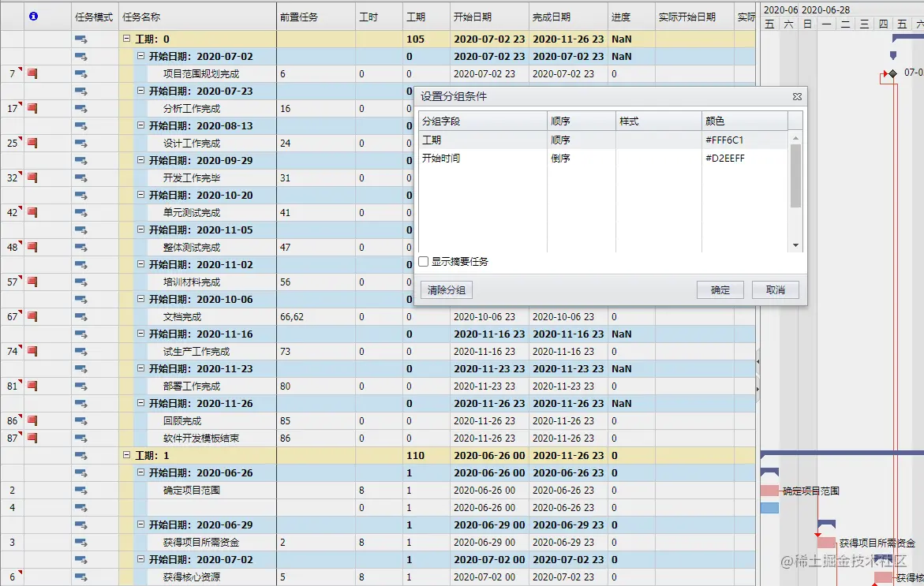Select the 工期 grouping field row
The height and width of the screenshot is (586, 924).
click(604, 140)
